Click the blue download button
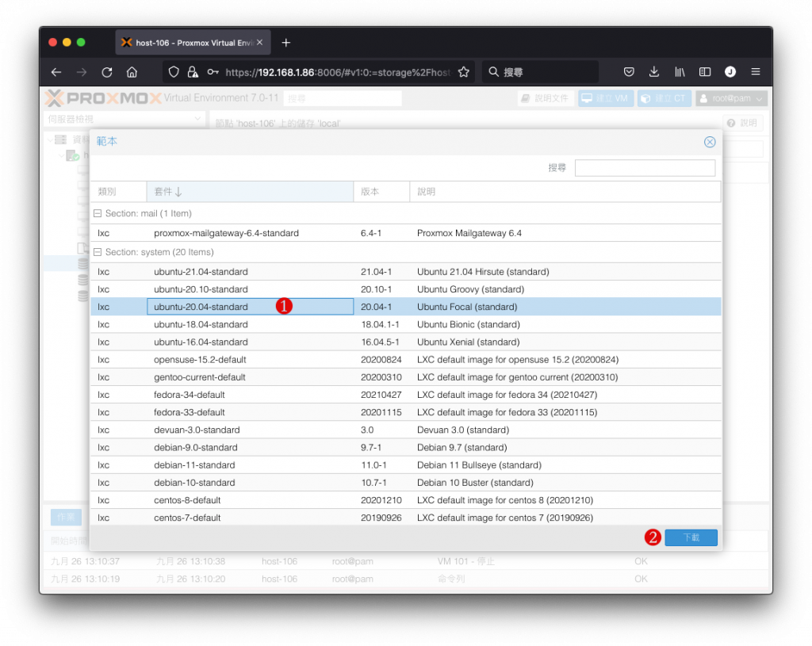 click(691, 537)
